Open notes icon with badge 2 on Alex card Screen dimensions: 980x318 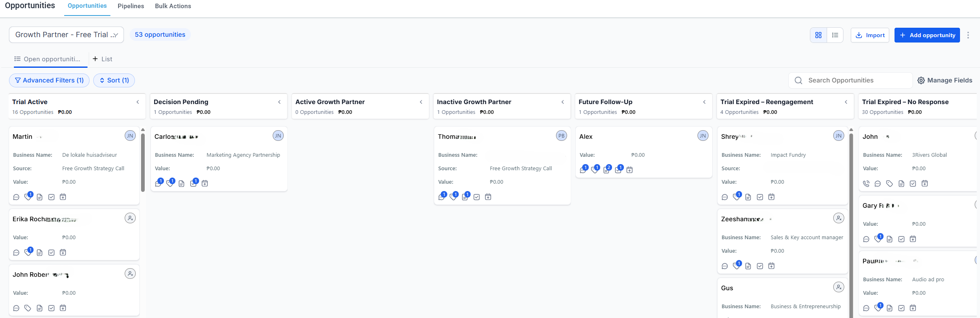pyautogui.click(x=607, y=169)
